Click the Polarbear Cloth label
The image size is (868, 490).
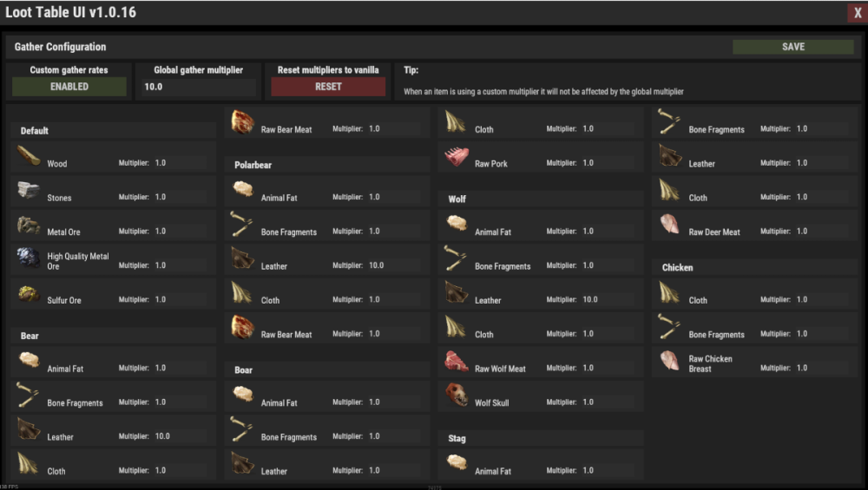point(270,300)
